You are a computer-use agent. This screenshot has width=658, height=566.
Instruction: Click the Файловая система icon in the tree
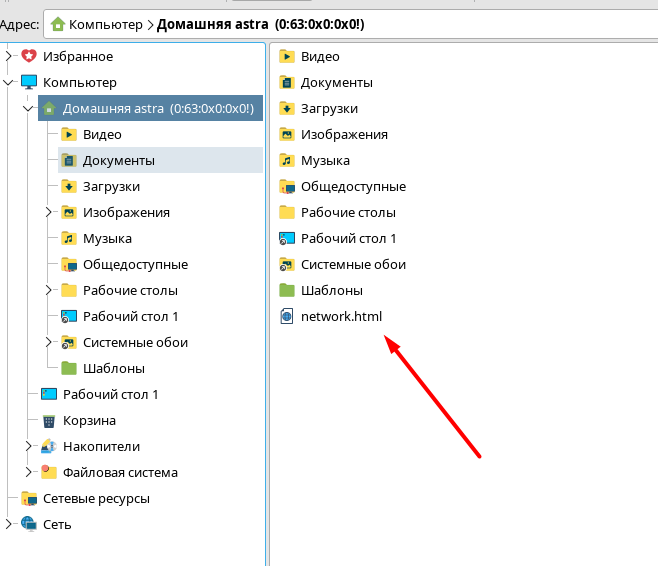click(x=49, y=472)
